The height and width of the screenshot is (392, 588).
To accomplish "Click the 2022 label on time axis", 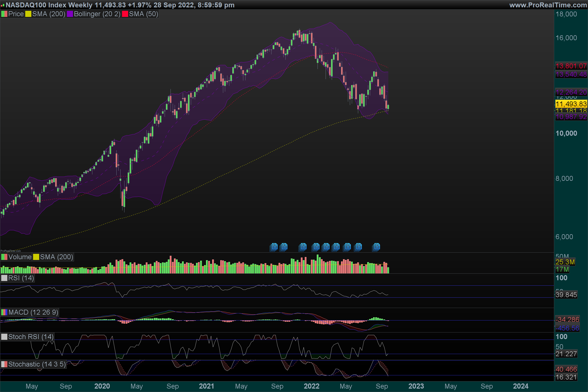I will [311, 386].
